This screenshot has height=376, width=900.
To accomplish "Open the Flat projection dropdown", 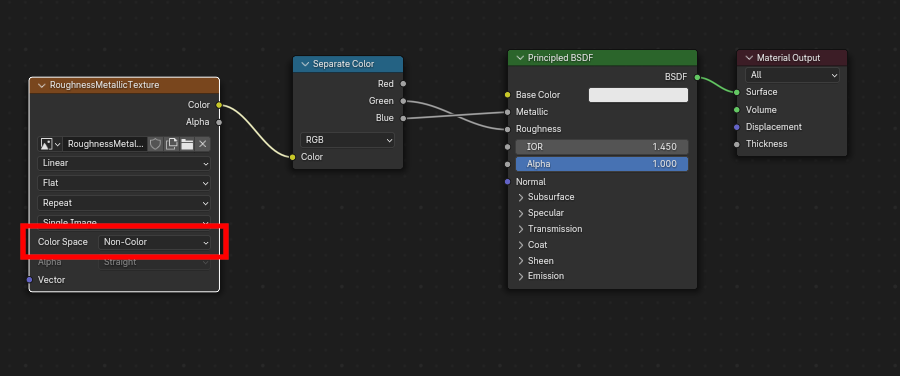I will point(124,183).
